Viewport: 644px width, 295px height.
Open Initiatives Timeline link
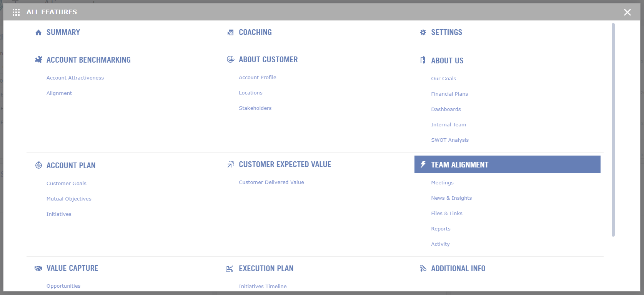263,286
